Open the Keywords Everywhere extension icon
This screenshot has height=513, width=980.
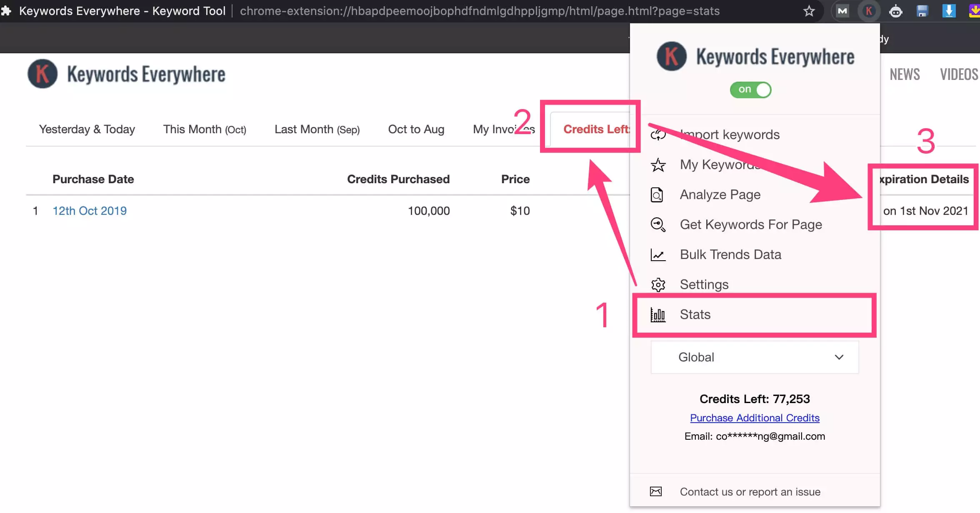coord(869,11)
